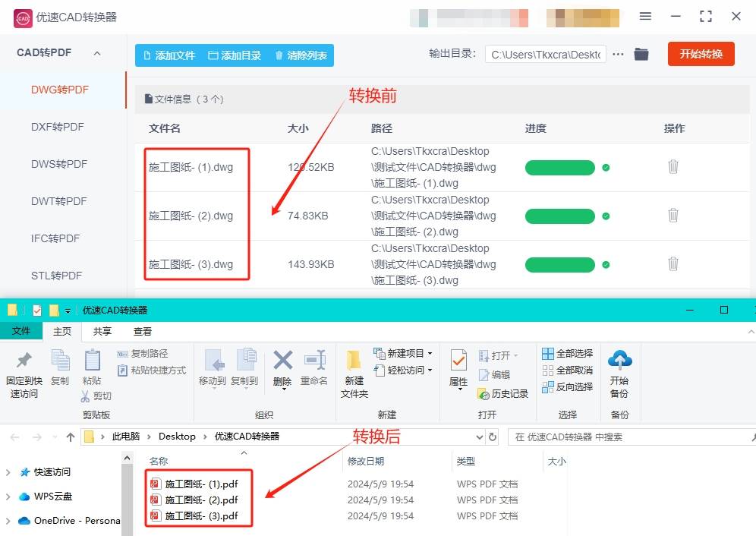Select DWT转PDF in the sidebar
The height and width of the screenshot is (536, 756).
coord(58,201)
